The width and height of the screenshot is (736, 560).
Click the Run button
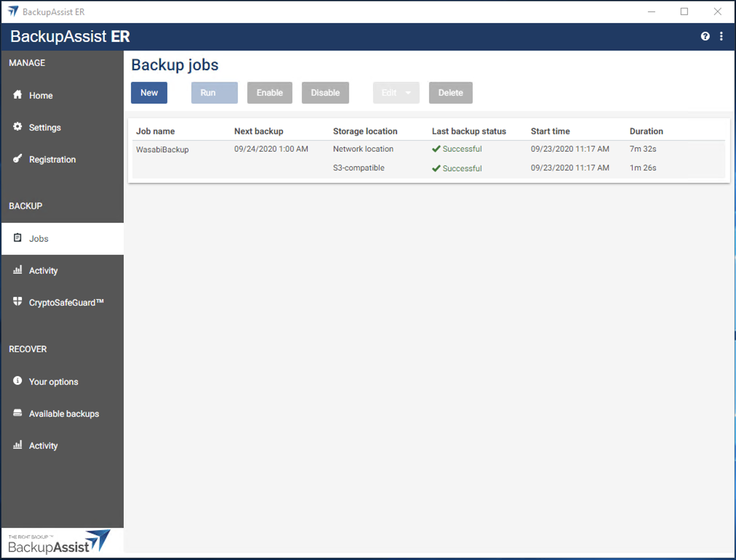[215, 93]
